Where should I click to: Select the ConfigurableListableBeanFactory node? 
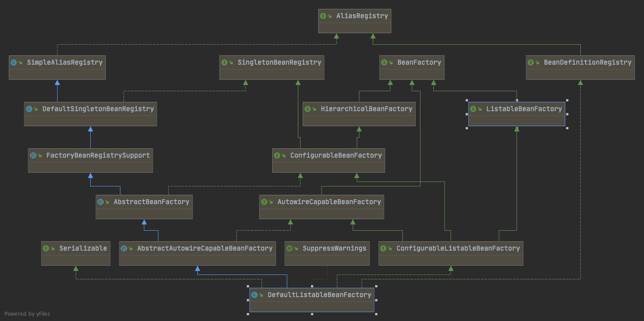tap(451, 253)
